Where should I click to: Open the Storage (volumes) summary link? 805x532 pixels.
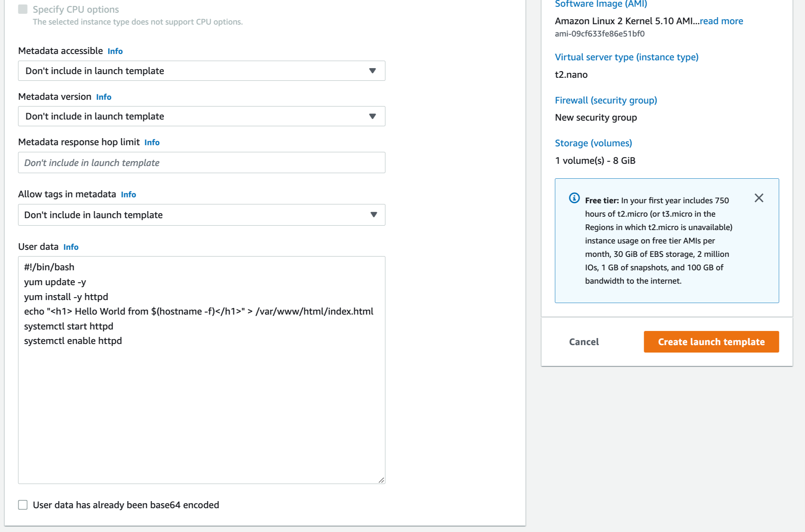(x=593, y=143)
